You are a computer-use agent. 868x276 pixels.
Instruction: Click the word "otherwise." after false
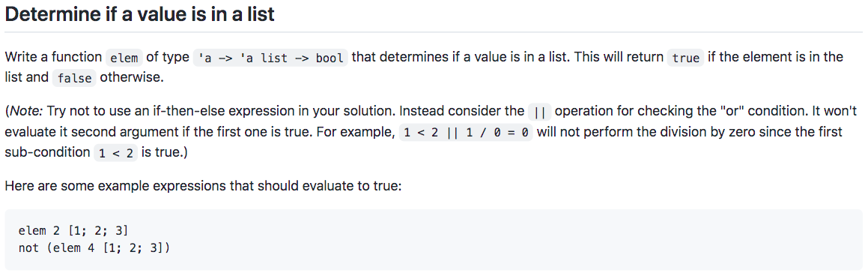pos(133,77)
